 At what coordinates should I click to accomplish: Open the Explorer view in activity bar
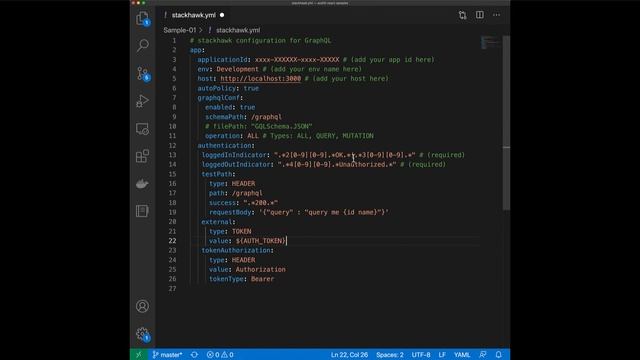click(x=142, y=19)
